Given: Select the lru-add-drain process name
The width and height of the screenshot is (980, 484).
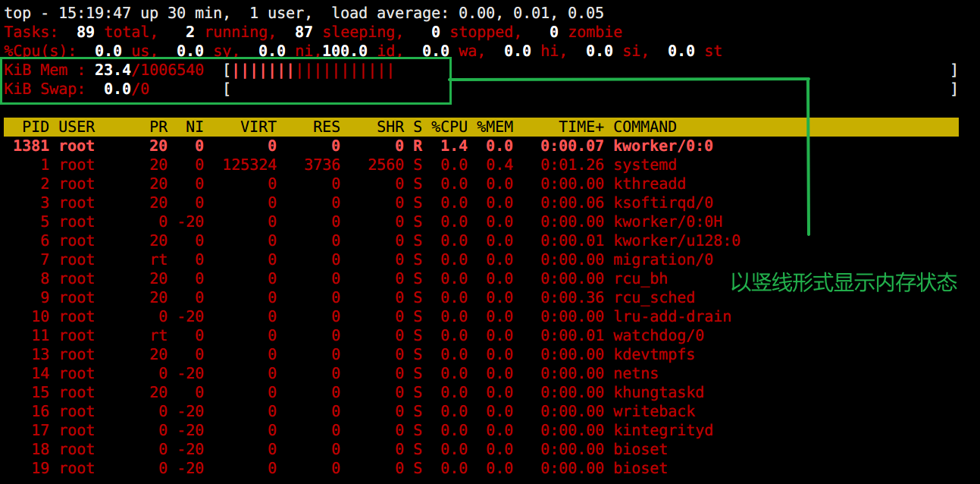Looking at the screenshot, I should pyautogui.click(x=672, y=316).
